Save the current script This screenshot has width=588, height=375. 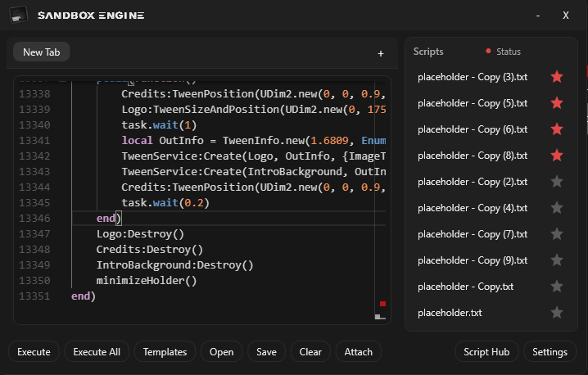click(267, 352)
